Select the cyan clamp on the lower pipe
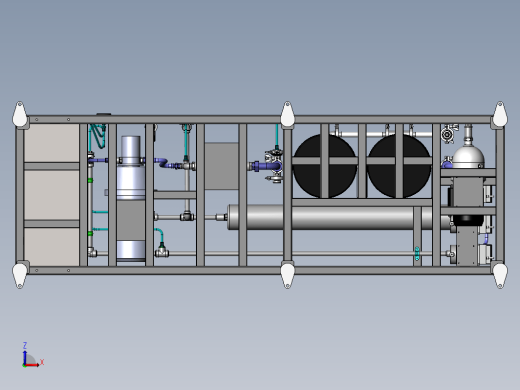Screen dimensions: 520x390 [x=417, y=254]
